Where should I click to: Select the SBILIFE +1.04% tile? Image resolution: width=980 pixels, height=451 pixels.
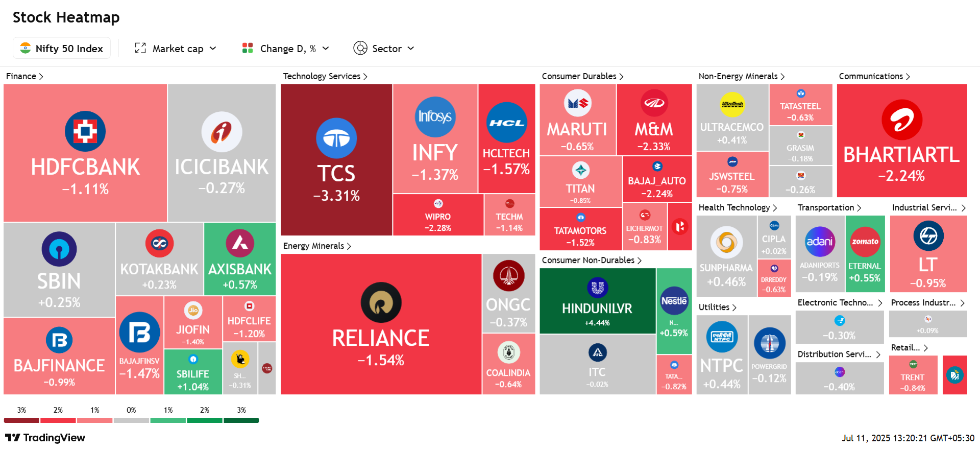(193, 372)
